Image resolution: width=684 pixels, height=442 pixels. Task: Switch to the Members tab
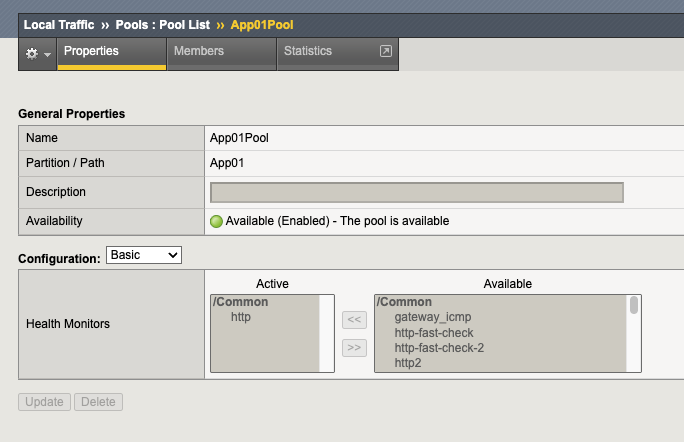click(x=222, y=54)
